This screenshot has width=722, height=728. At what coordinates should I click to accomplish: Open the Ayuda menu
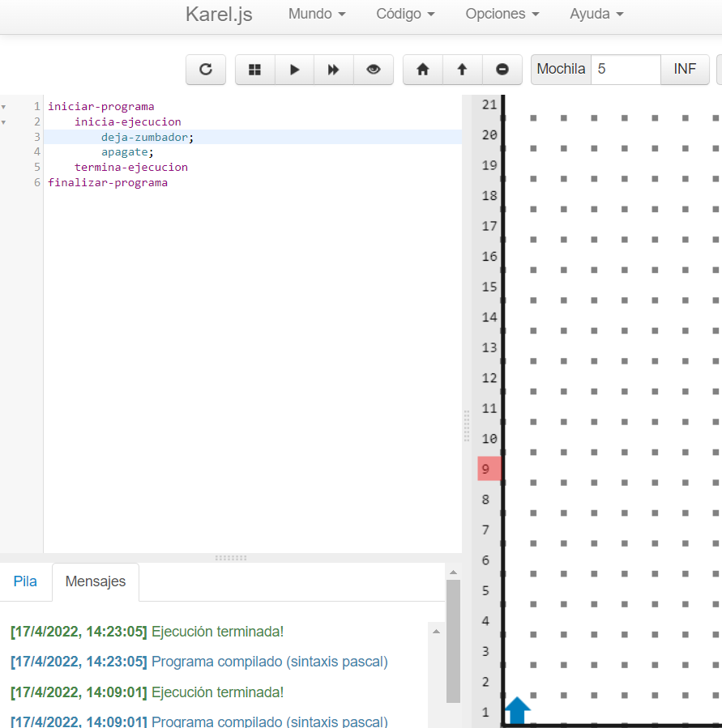tap(596, 14)
